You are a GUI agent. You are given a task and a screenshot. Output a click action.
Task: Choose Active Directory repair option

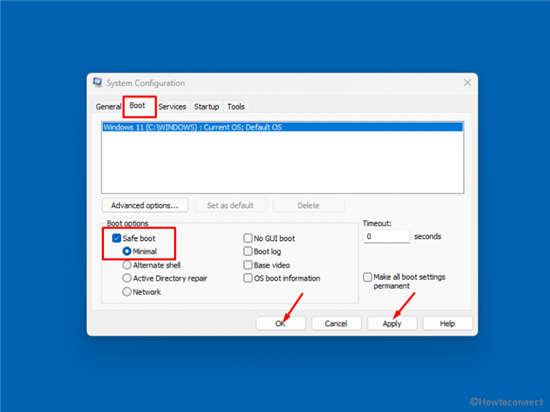pyautogui.click(x=127, y=278)
